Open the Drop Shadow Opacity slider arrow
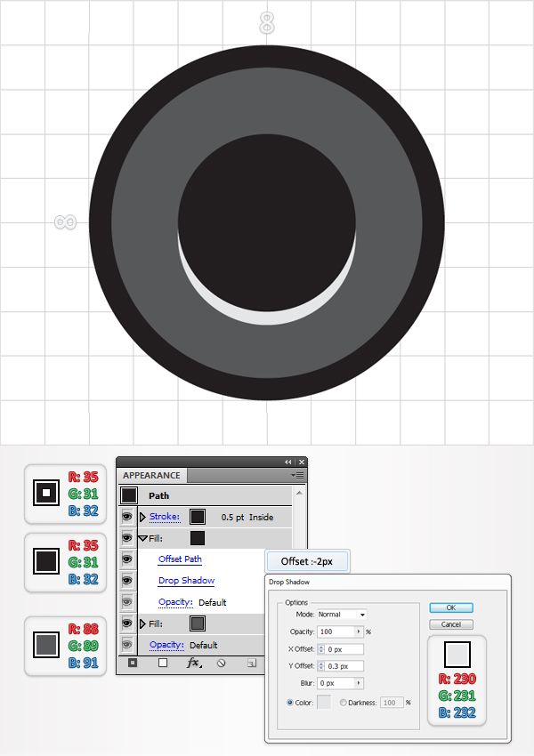This screenshot has height=756, width=534. pyautogui.click(x=359, y=631)
